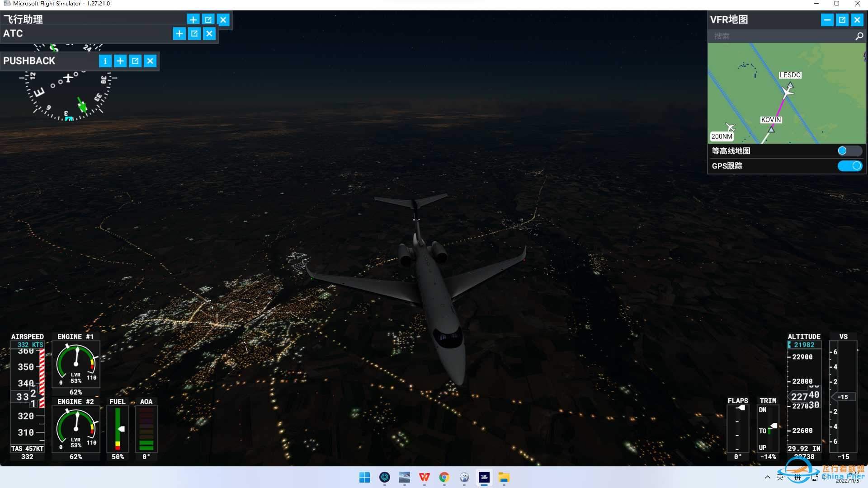Select the LESDO waypoint label on map

pyautogui.click(x=790, y=75)
